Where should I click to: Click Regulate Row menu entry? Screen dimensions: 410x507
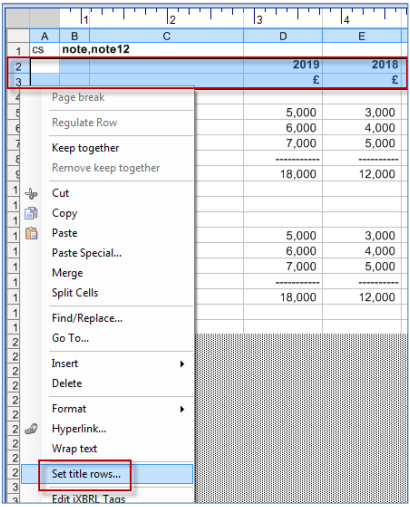(84, 123)
